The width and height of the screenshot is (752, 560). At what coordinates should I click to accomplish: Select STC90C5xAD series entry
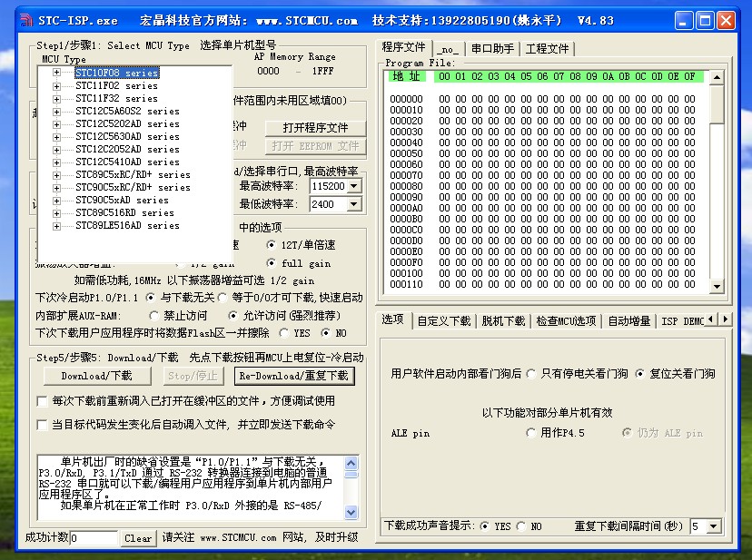pos(122,201)
